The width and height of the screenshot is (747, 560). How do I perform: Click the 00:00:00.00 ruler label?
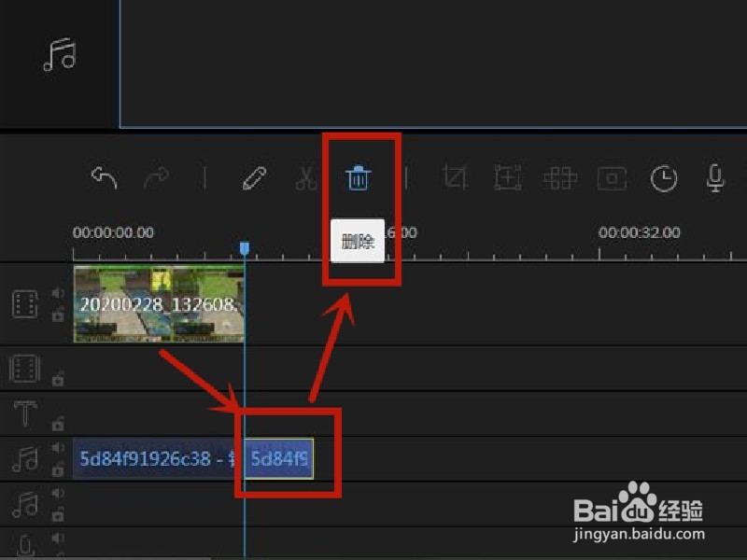(113, 232)
